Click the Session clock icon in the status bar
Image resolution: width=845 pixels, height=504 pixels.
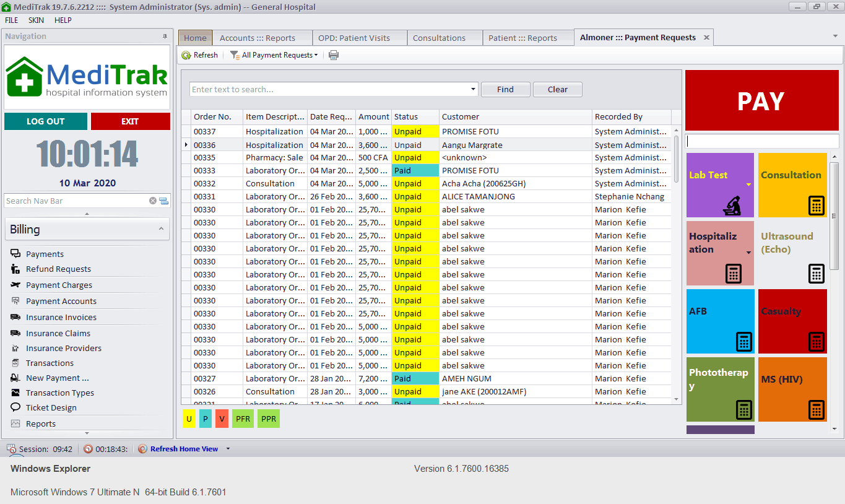pos(11,449)
